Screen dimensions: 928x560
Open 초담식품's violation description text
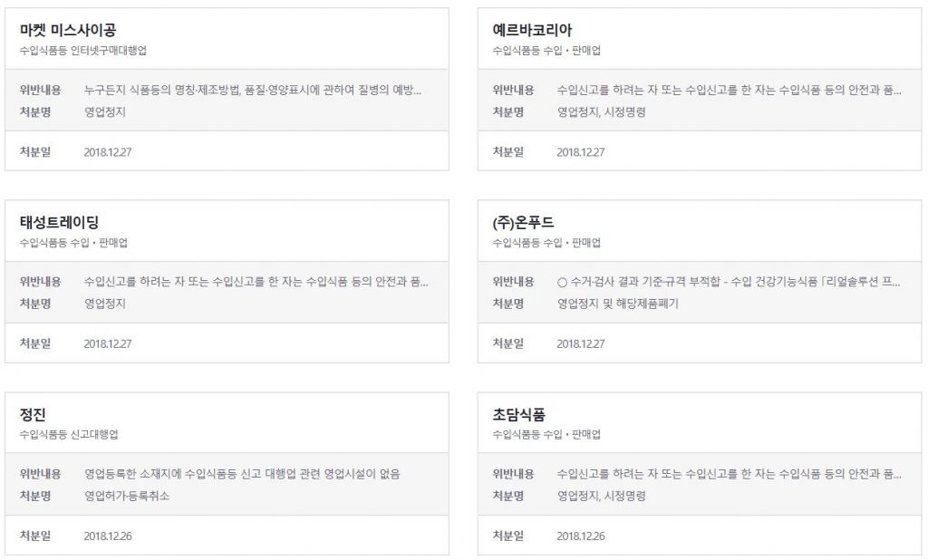pyautogui.click(x=729, y=474)
